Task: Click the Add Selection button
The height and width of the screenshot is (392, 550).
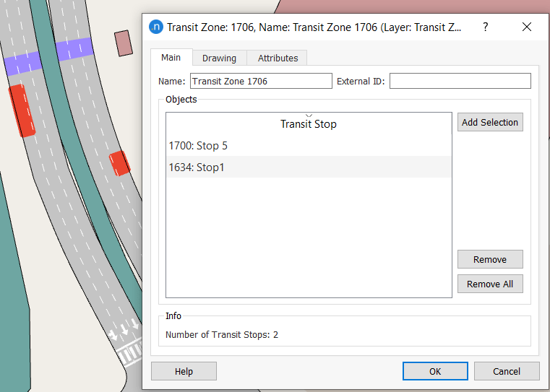Action: [490, 122]
